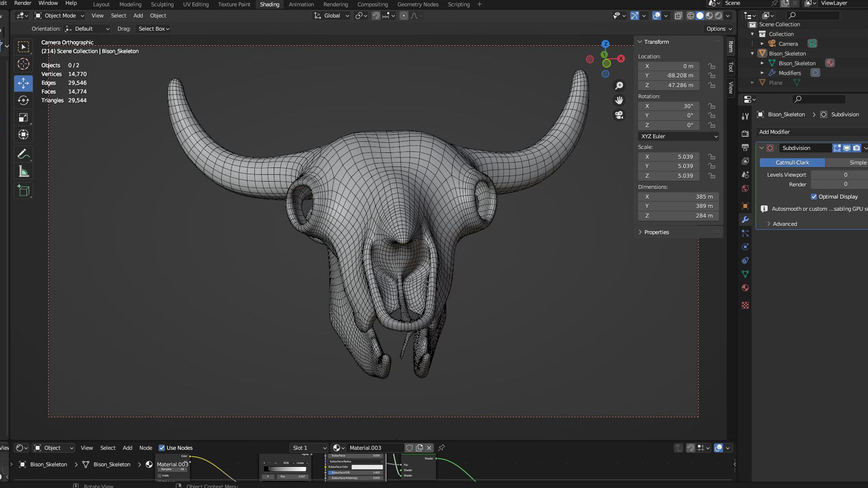Select the Plane object in outliner

[x=775, y=83]
